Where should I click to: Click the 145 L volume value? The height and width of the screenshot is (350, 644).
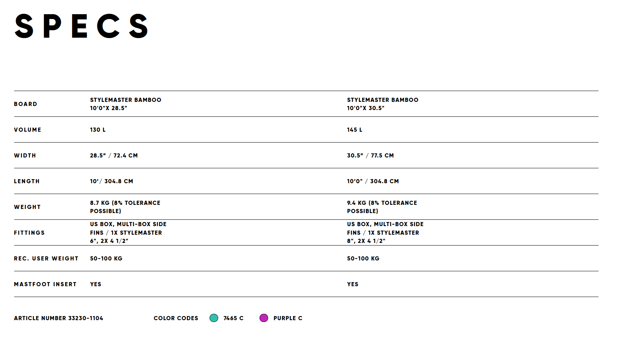[355, 130]
